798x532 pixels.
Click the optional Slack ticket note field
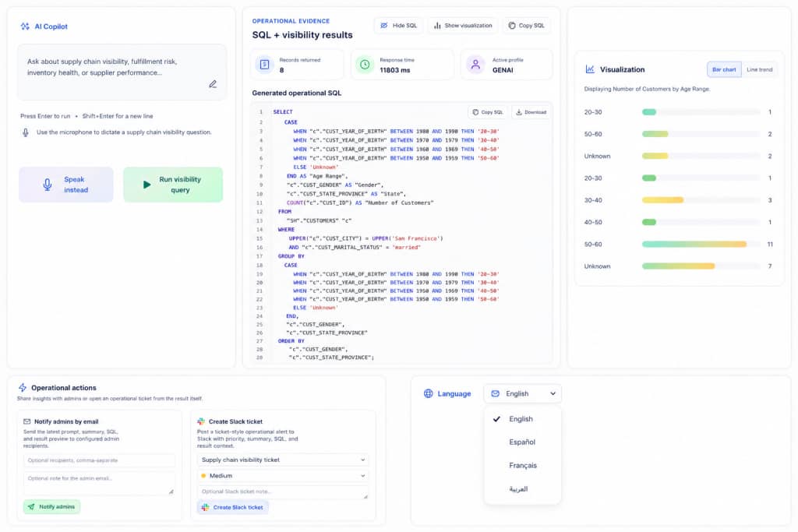(282, 492)
